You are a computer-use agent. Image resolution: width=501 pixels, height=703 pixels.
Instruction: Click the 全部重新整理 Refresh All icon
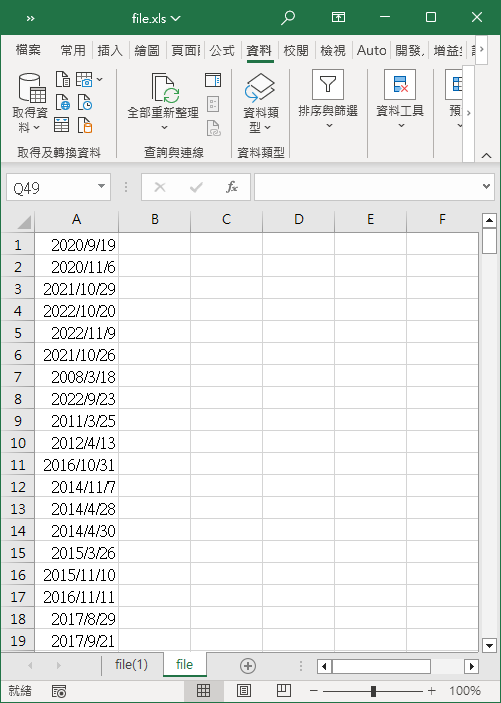(x=165, y=88)
